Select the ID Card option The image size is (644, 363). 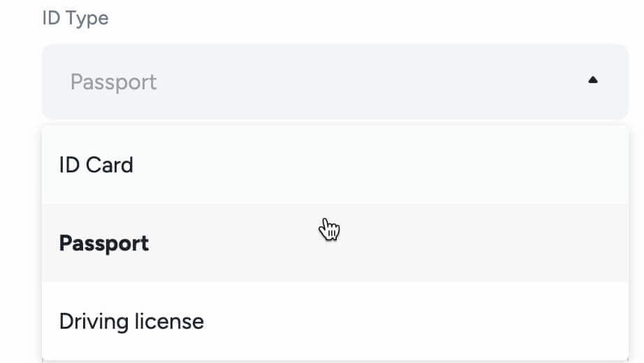click(335, 165)
